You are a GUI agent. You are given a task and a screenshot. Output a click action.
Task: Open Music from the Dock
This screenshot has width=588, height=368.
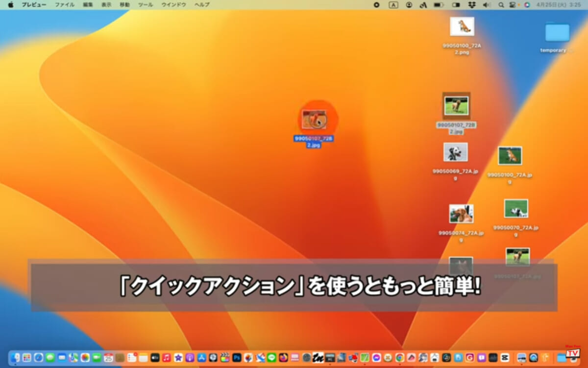pyautogui.click(x=166, y=358)
